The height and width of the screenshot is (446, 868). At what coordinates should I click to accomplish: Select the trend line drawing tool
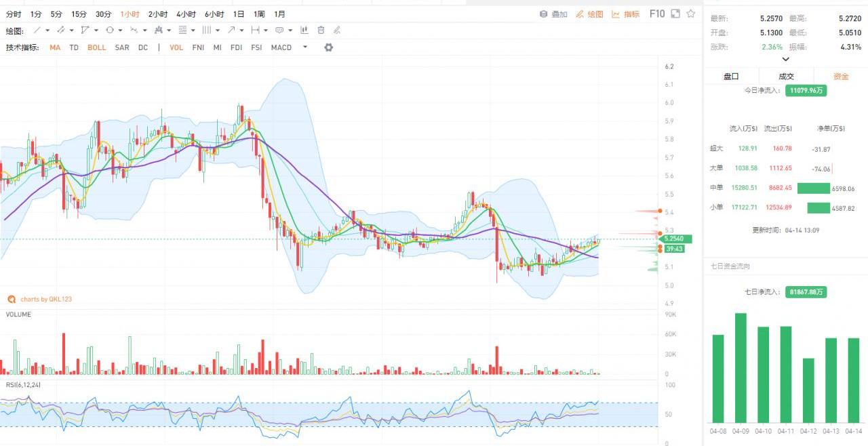point(37,31)
